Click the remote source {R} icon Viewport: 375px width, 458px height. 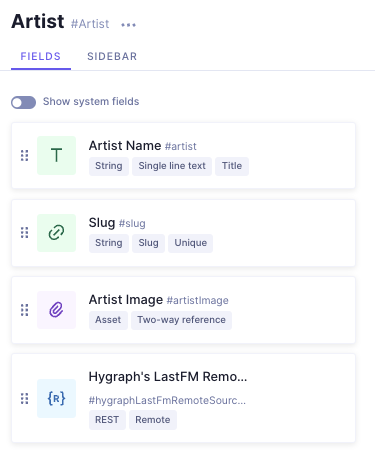[x=56, y=398]
